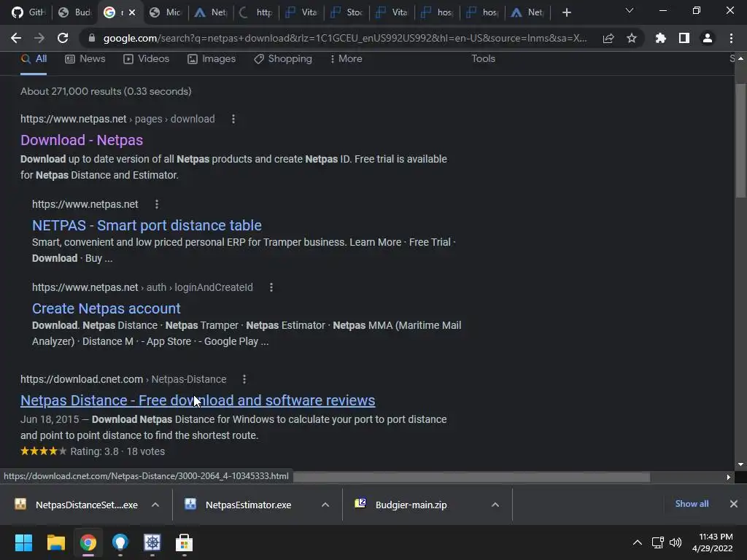
Task: Click the Chrome taskbar icon
Action: [88, 542]
